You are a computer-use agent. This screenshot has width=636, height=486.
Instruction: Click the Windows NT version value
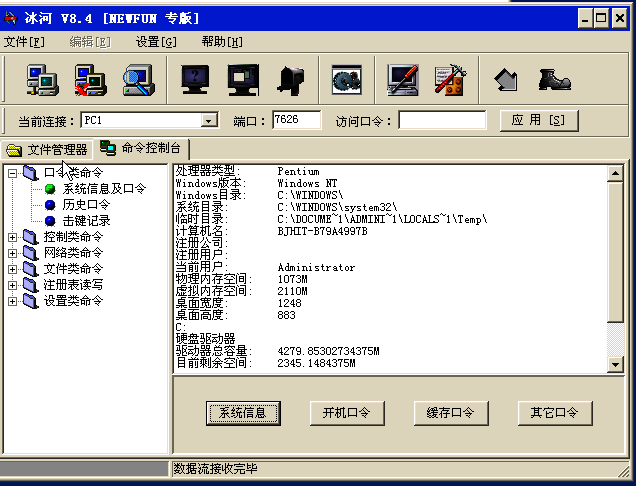click(x=307, y=183)
